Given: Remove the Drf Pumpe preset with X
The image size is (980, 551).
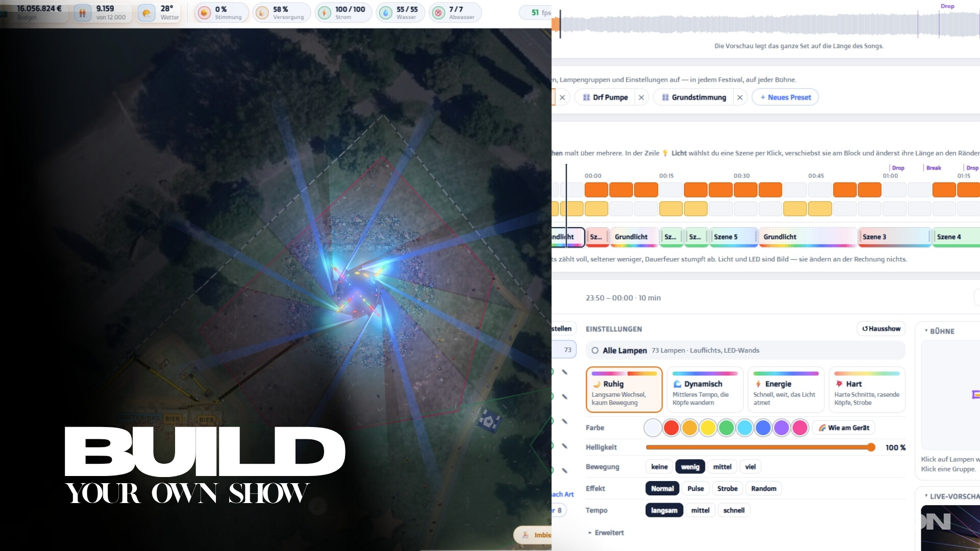Looking at the screenshot, I should pos(641,97).
